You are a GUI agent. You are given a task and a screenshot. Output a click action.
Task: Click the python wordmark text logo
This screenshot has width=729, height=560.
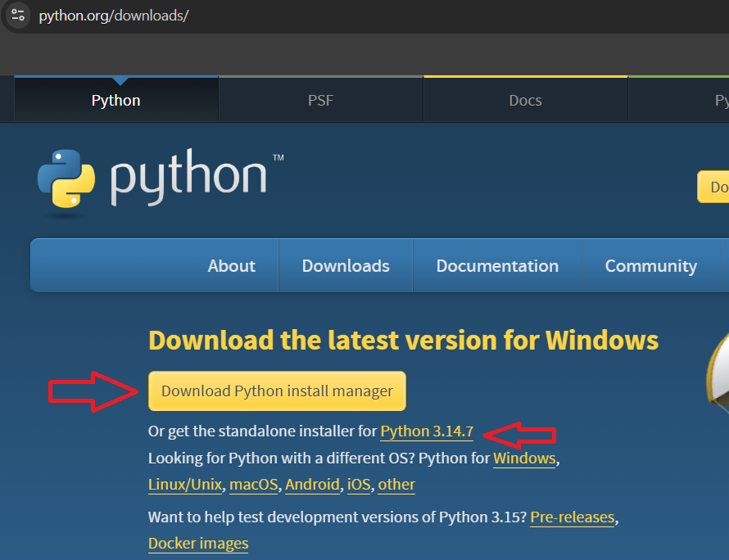pyautogui.click(x=197, y=177)
